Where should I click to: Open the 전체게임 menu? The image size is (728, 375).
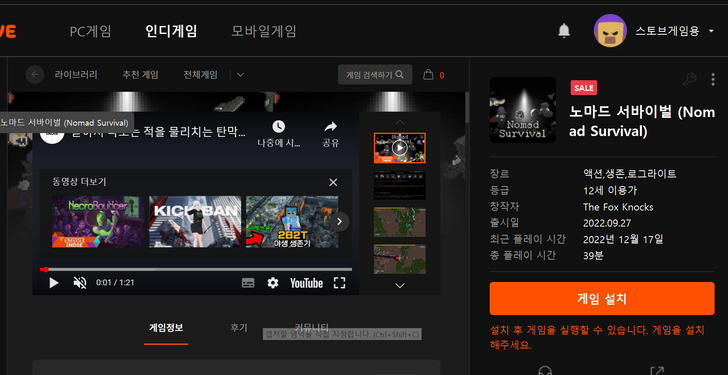(x=200, y=75)
